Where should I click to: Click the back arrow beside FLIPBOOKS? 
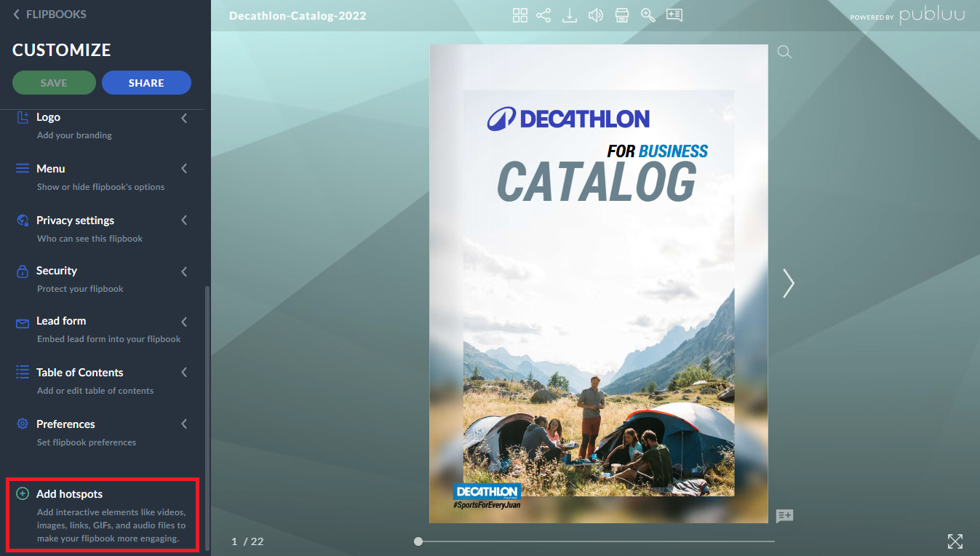17,14
